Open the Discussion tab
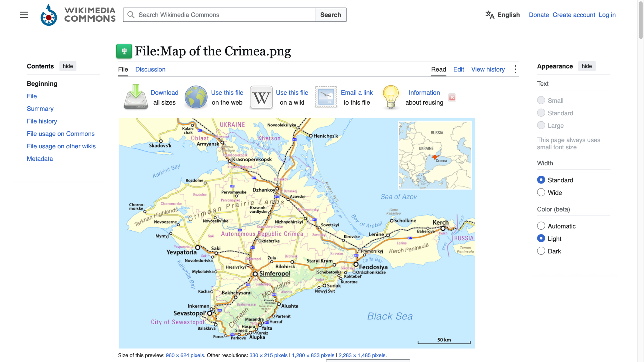This screenshot has height=362, width=644. click(x=150, y=69)
